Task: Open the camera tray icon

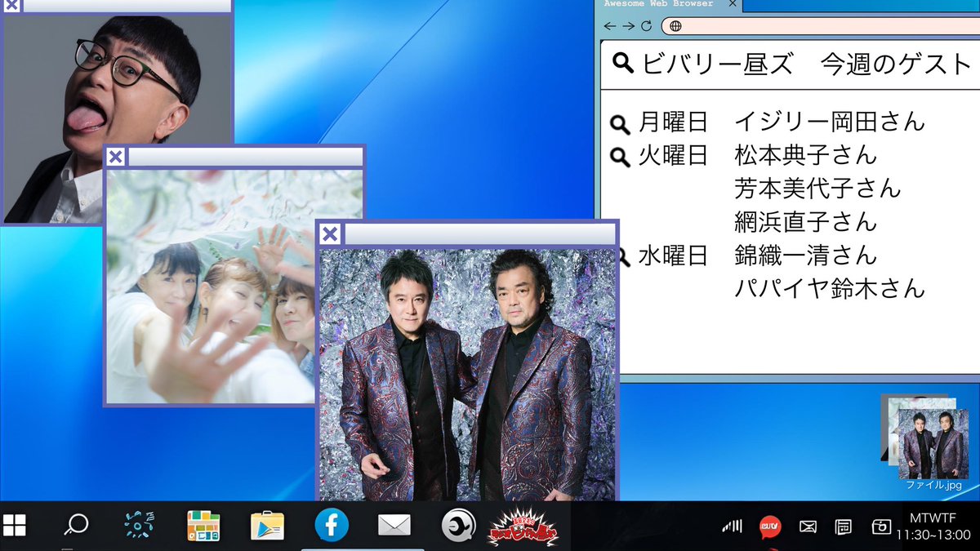Action: pyautogui.click(x=880, y=527)
